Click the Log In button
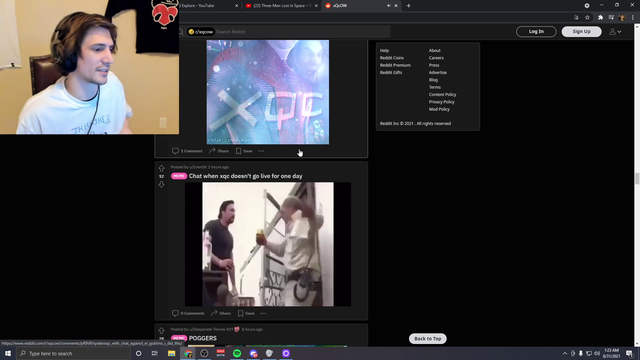 [536, 31]
